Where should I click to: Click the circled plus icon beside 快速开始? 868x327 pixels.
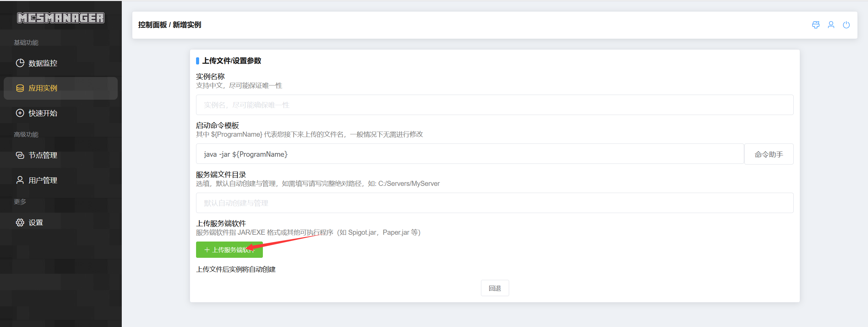coord(20,113)
